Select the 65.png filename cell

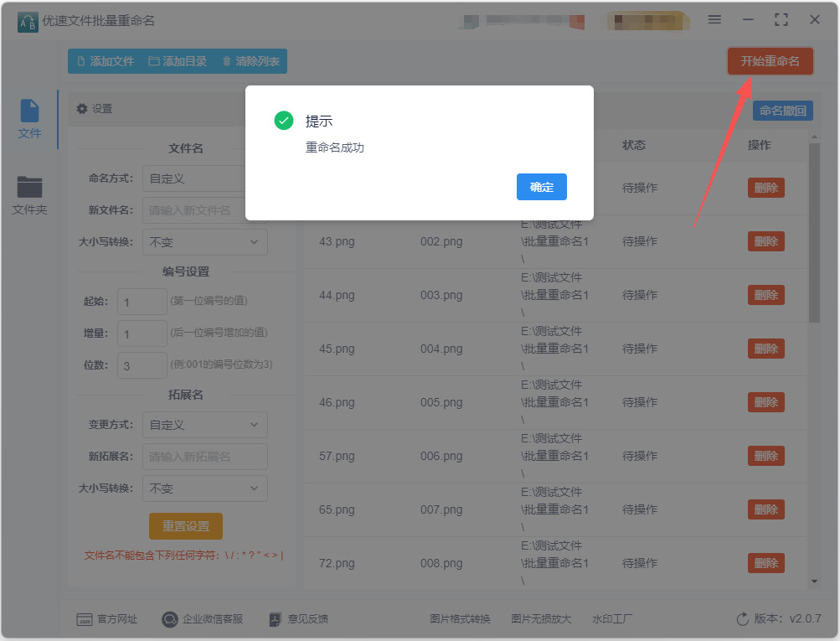[x=337, y=509]
